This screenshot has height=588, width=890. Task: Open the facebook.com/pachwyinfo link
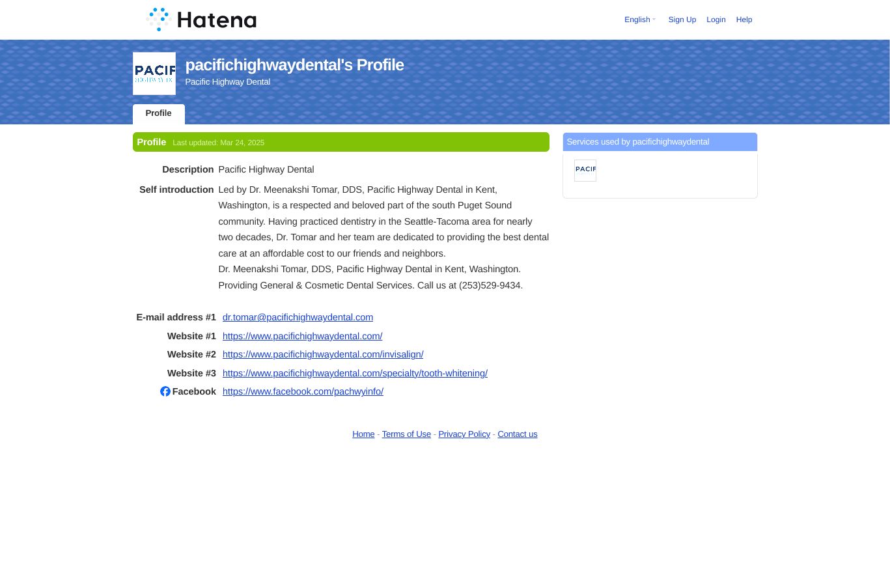point(303,391)
